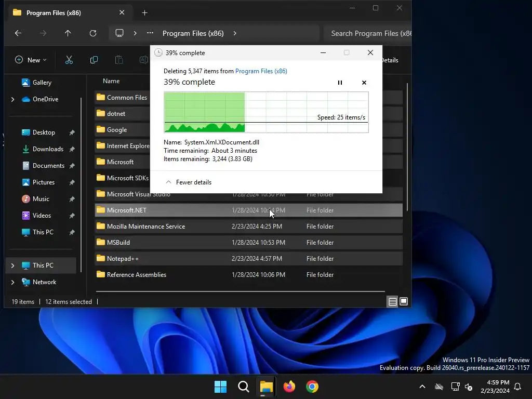Expand chevron after Program Files (x86) breadcrumb
This screenshot has height=399, width=532.
click(235, 33)
